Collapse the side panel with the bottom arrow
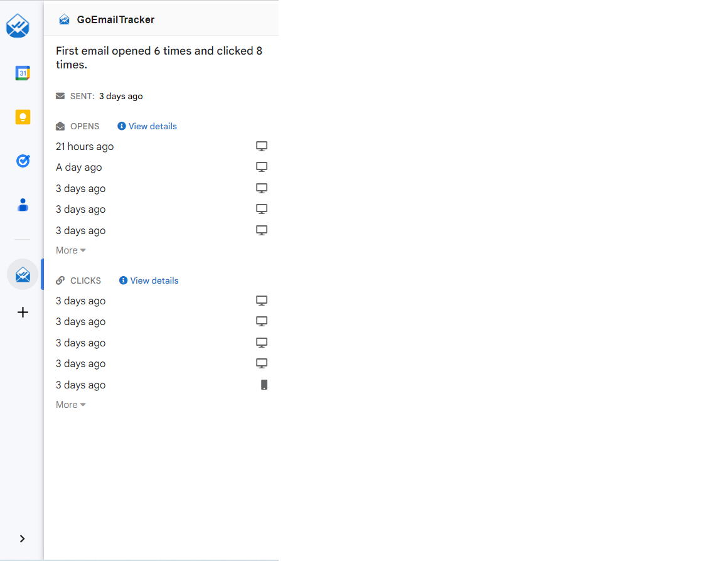The height and width of the screenshot is (561, 728). (23, 538)
